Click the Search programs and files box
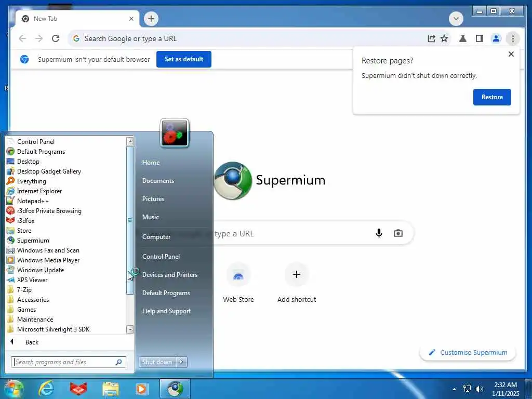 [x=69, y=362]
